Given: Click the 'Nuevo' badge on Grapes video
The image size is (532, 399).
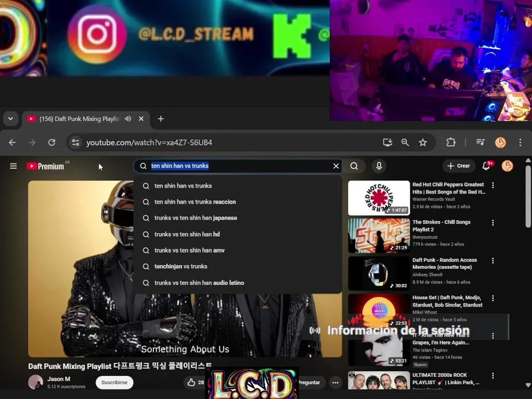Looking at the screenshot, I should click(x=420, y=365).
